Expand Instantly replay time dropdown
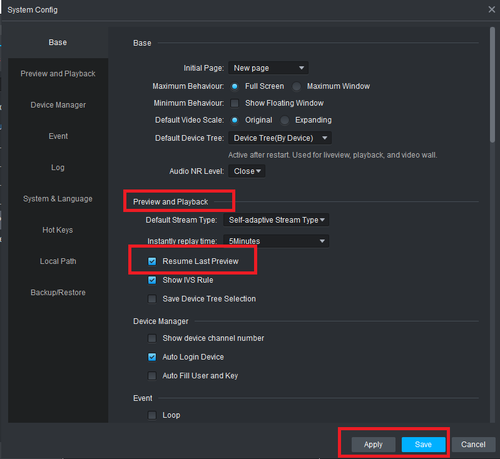Viewport: 500px width, 459px height. coord(276,241)
